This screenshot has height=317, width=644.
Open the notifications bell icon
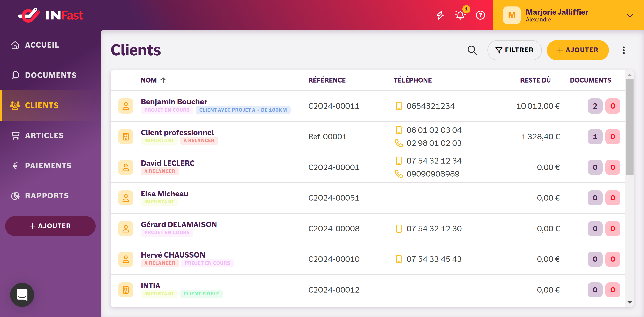(x=460, y=15)
